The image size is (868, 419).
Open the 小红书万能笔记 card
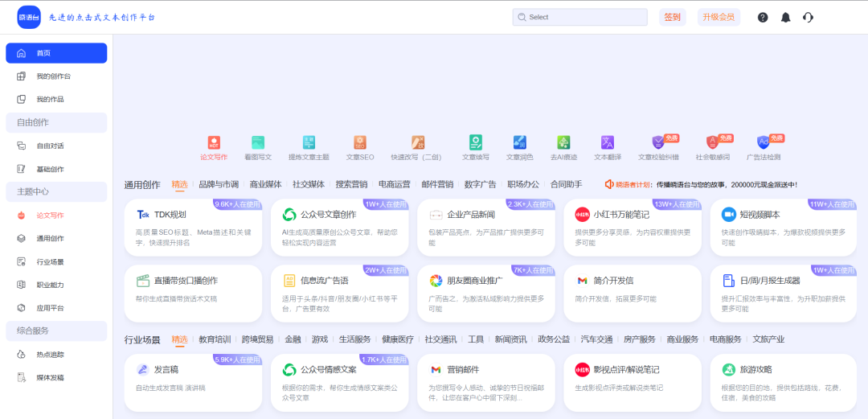point(633,228)
